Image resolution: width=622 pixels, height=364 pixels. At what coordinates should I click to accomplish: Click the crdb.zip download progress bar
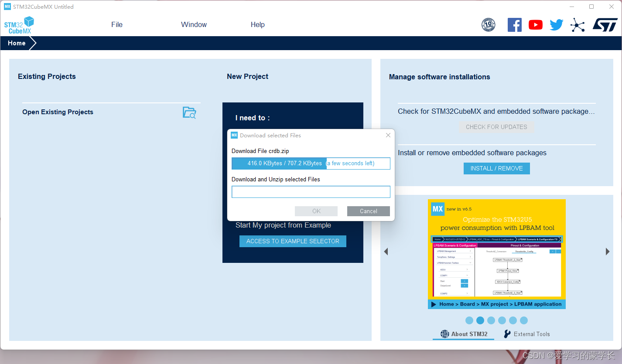(311, 163)
